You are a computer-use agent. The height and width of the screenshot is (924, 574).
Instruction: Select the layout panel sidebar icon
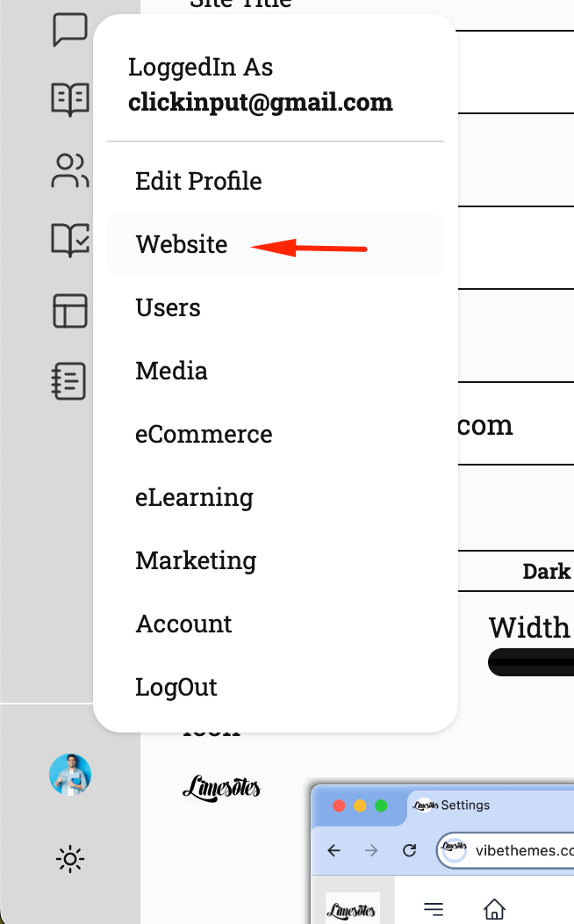(x=70, y=311)
